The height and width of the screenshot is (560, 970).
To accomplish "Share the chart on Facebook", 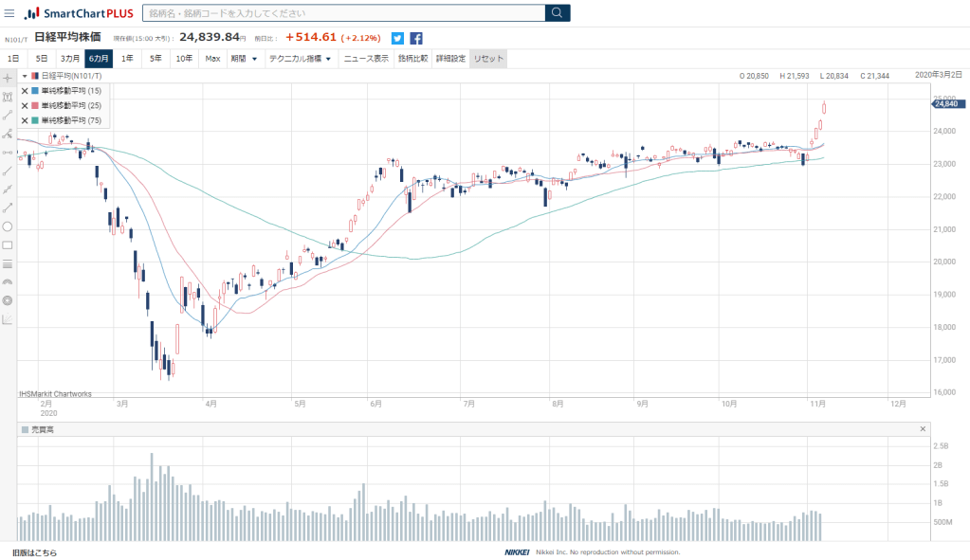I will tap(416, 39).
